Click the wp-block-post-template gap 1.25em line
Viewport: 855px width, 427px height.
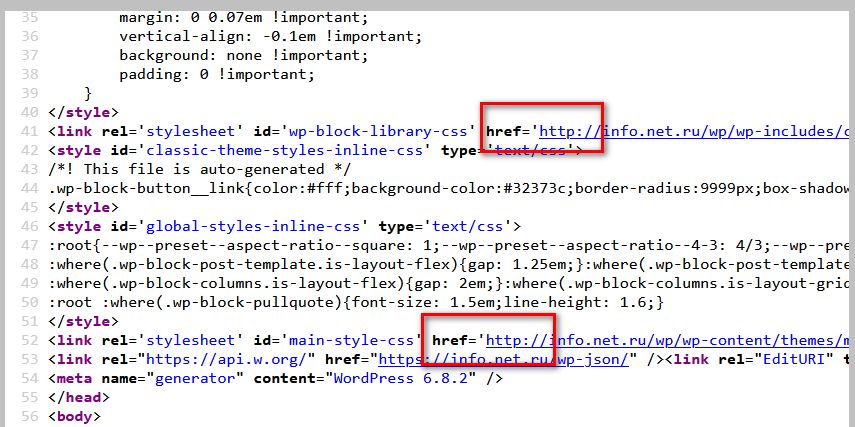[x=451, y=264]
